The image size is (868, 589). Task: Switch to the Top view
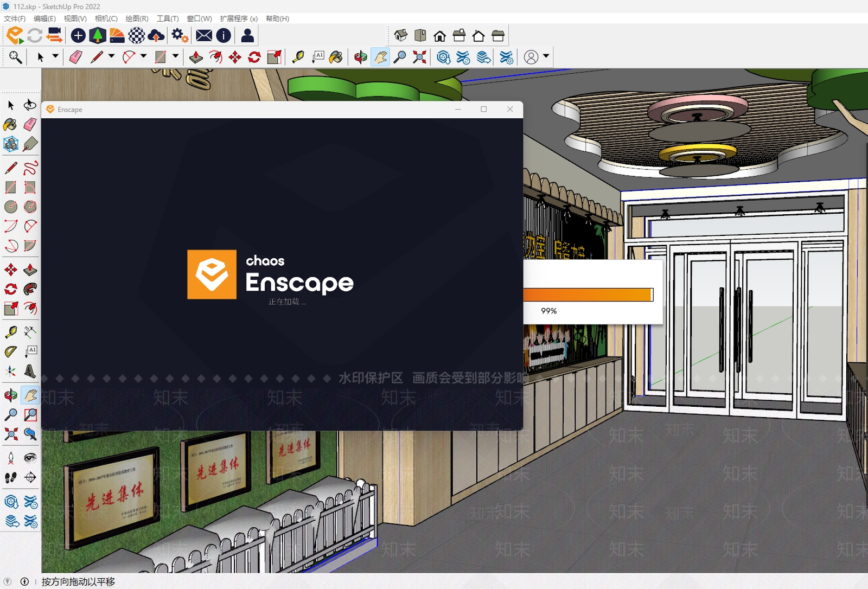pos(420,36)
